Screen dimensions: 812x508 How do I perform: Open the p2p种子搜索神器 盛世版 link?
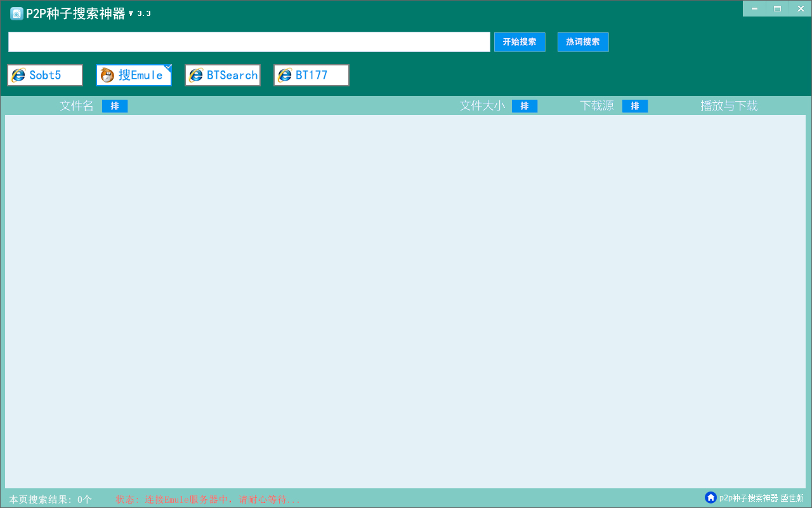(x=761, y=498)
